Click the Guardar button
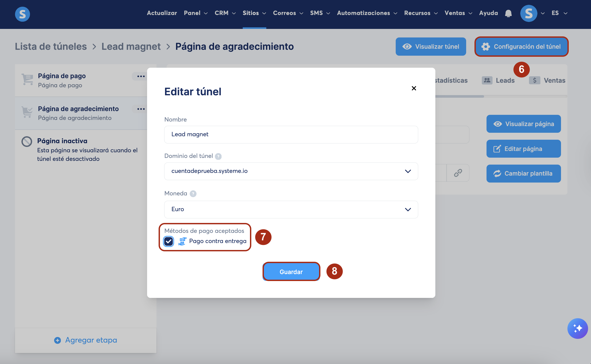This screenshot has height=364, width=591. click(291, 272)
